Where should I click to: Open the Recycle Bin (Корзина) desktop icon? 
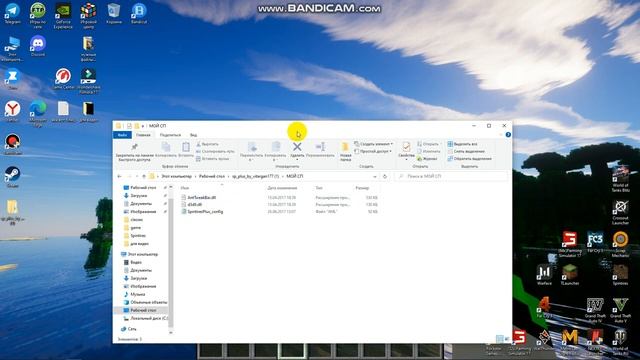pyautogui.click(x=113, y=13)
